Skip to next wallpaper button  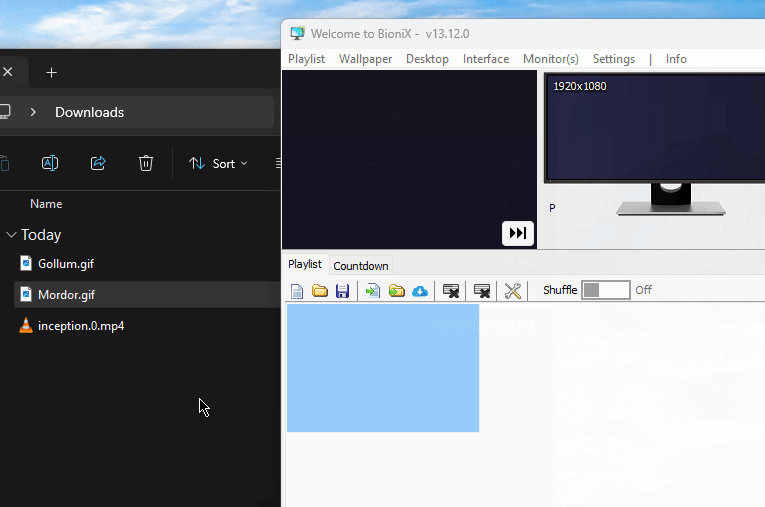click(518, 233)
